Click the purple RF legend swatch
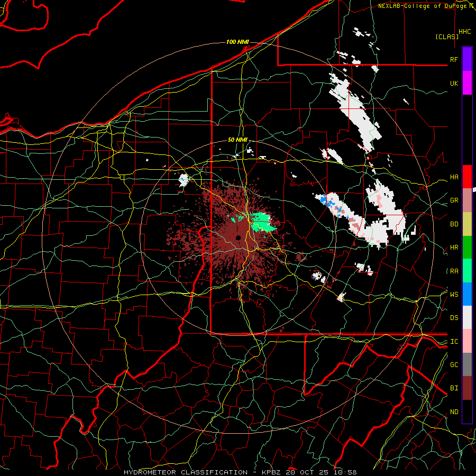 [x=467, y=59]
